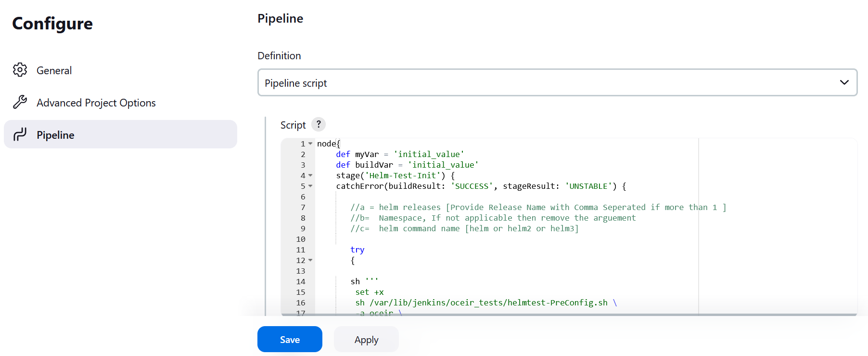Fold the Helm-Test-Init stage at line 4
The height and width of the screenshot is (356, 868).
coord(310,175)
